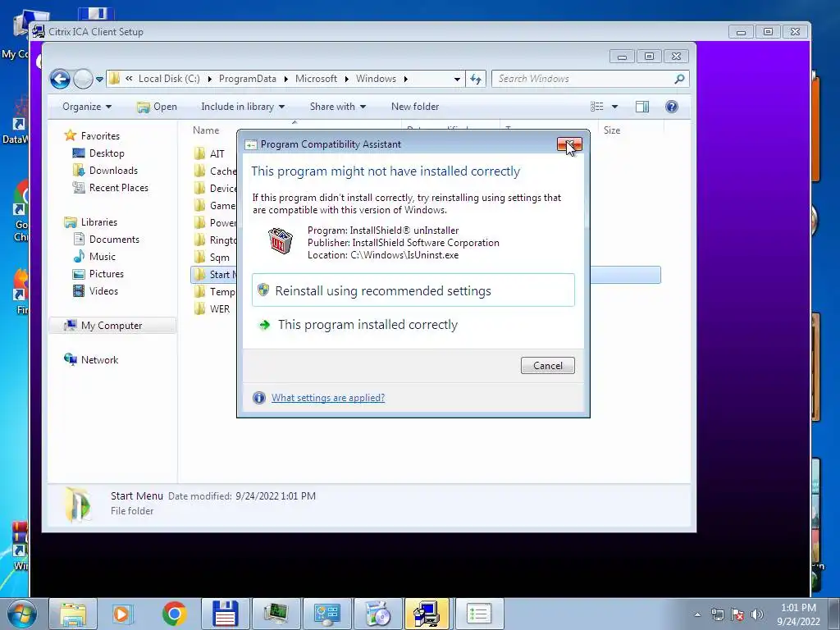The height and width of the screenshot is (630, 840).
Task: Click Reinstall using recommended settings
Action: click(x=413, y=290)
